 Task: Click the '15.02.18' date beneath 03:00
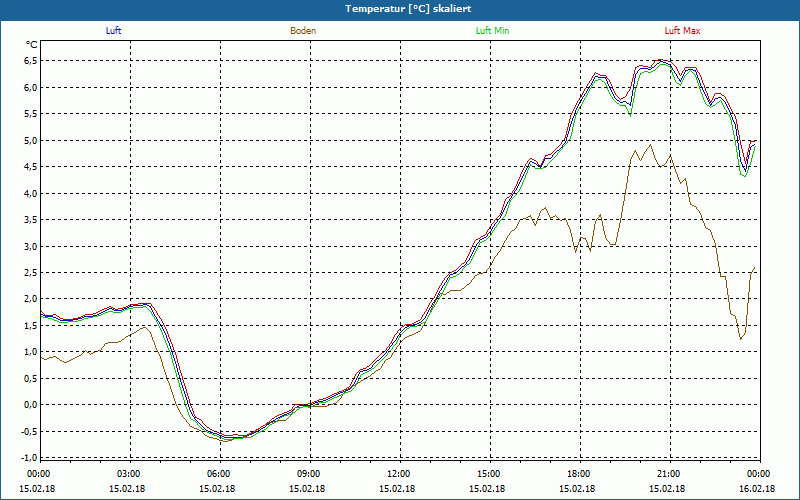point(127,489)
